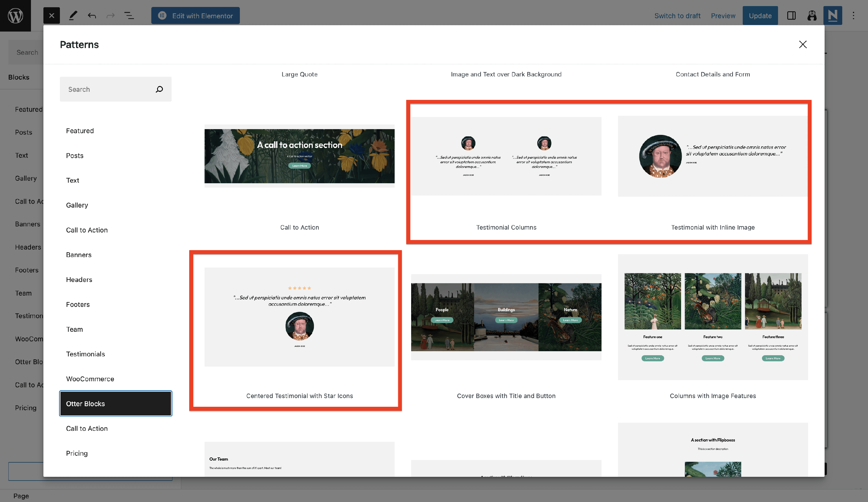Click the magnifier search icon in Patterns
This screenshot has width=868, height=502.
click(x=159, y=89)
